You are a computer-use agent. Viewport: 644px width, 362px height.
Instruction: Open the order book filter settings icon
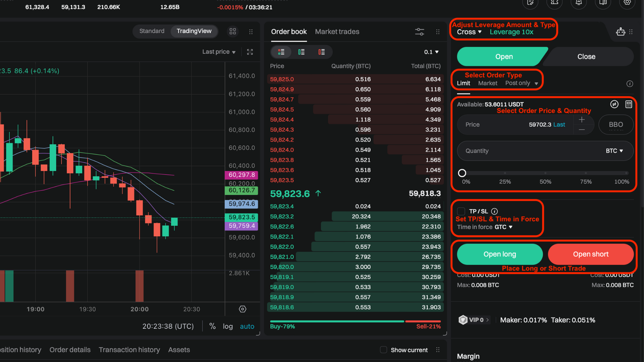coord(420,32)
